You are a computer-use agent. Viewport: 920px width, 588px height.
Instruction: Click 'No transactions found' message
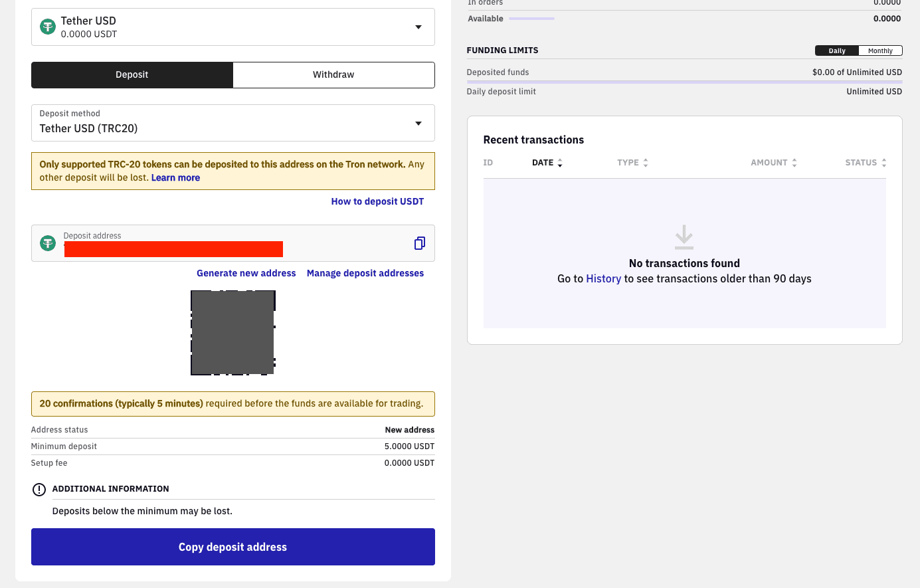[684, 264]
